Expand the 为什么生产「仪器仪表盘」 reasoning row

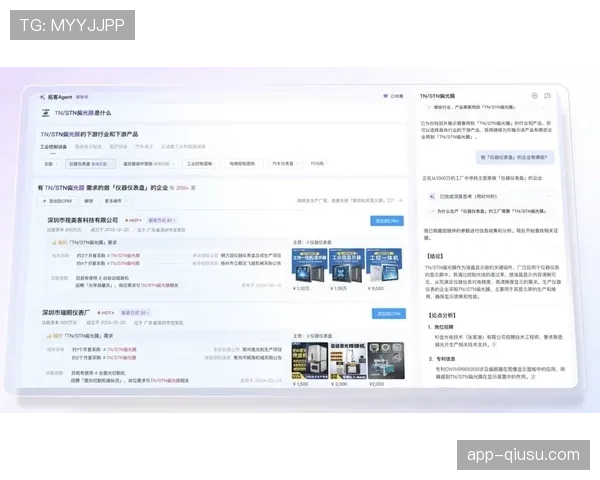489,211
